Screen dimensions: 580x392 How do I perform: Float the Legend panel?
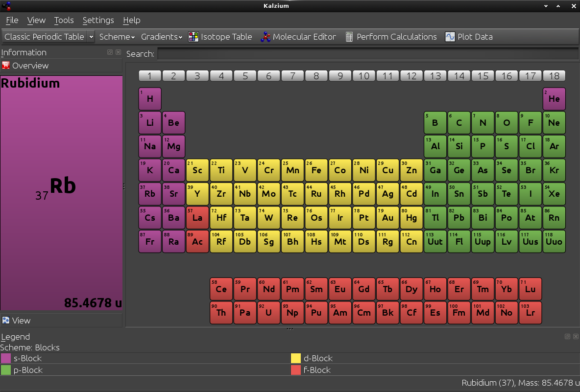coord(568,337)
